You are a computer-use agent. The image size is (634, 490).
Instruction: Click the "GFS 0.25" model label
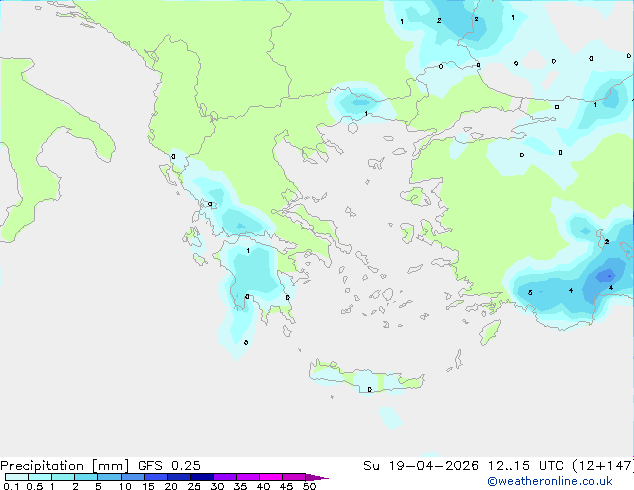[169, 466]
